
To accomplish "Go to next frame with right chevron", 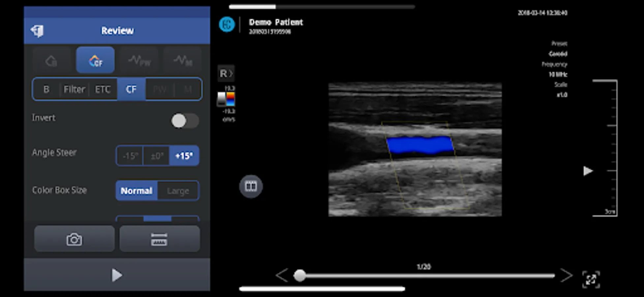I will point(567,275).
